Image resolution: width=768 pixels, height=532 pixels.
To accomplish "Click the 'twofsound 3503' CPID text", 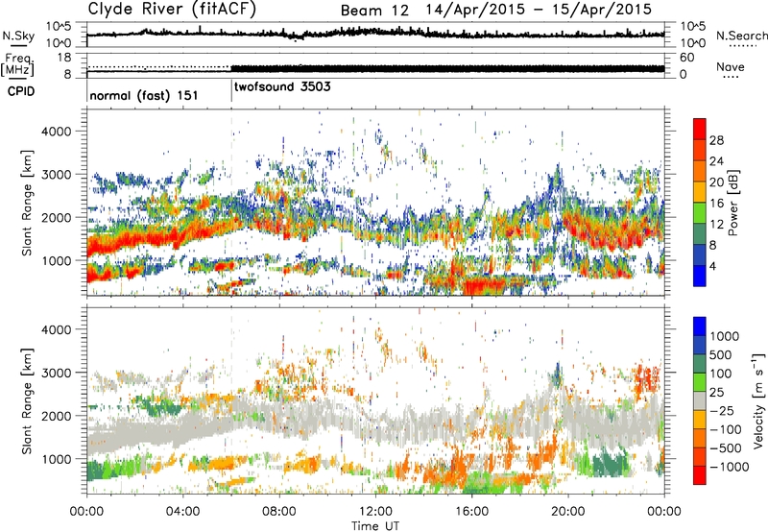I will pyautogui.click(x=282, y=87).
